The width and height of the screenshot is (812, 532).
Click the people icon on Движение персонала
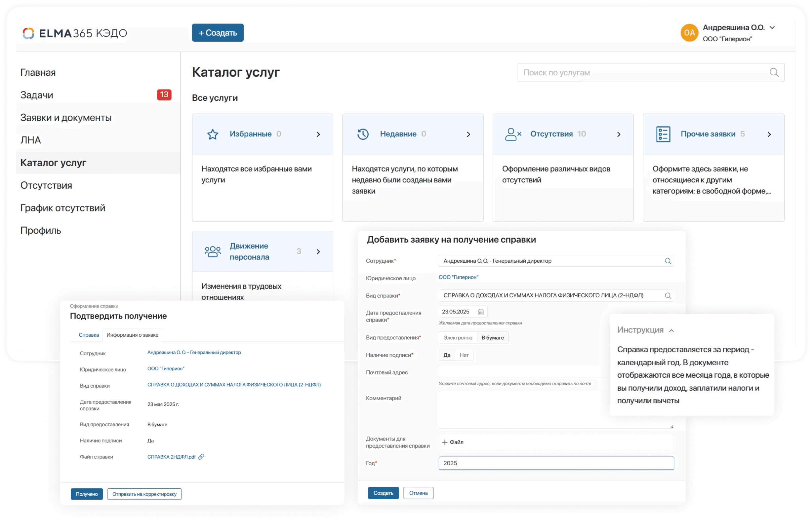pos(213,252)
